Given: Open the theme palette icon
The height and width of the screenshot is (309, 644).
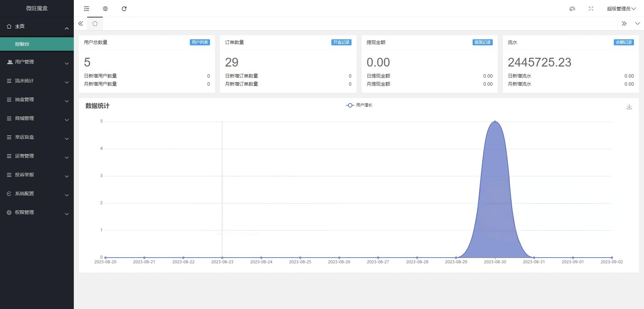Looking at the screenshot, I should point(572,9).
